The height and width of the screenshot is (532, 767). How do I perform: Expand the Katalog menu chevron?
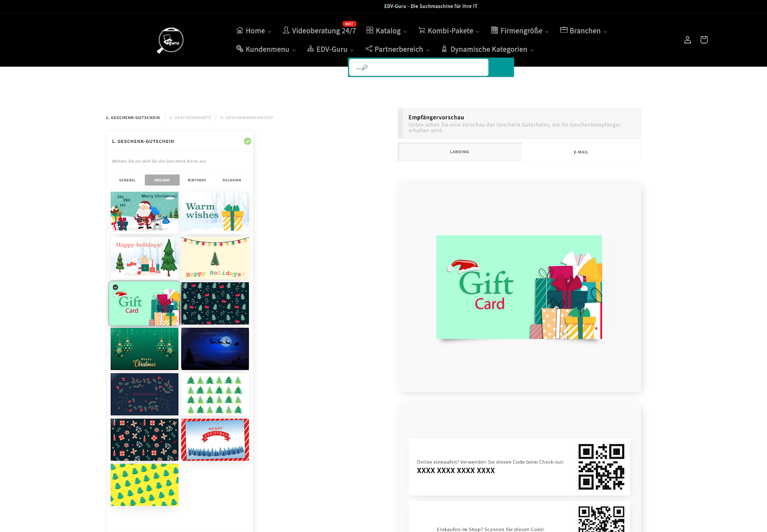point(405,32)
